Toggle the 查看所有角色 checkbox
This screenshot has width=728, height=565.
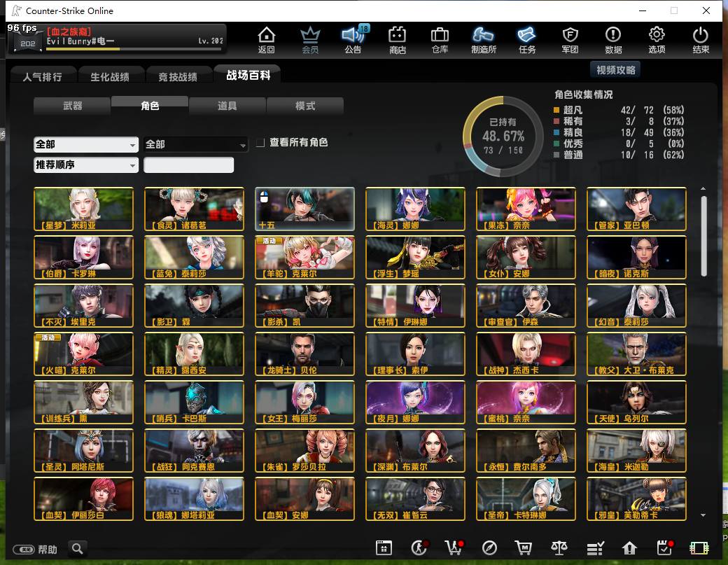[x=260, y=143]
